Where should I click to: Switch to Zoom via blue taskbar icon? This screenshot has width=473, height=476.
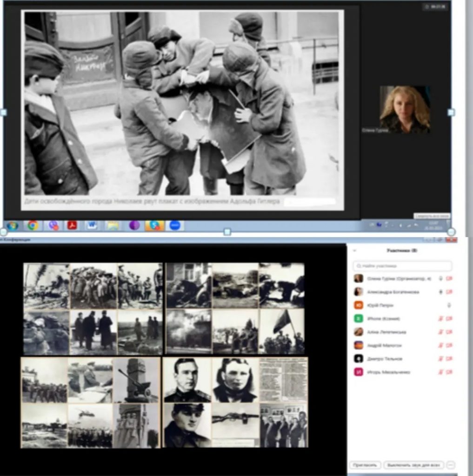(x=175, y=225)
